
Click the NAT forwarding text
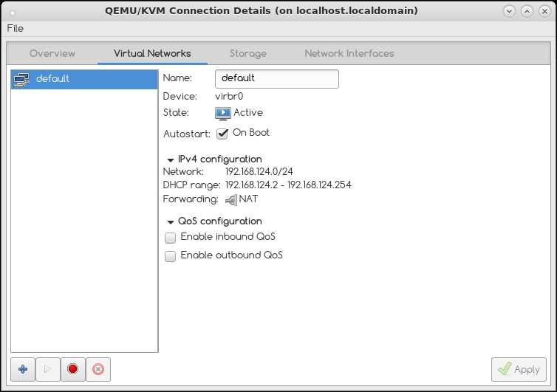pos(248,199)
